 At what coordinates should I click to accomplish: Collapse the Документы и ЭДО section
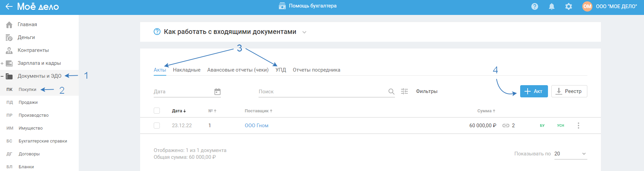coord(2,76)
